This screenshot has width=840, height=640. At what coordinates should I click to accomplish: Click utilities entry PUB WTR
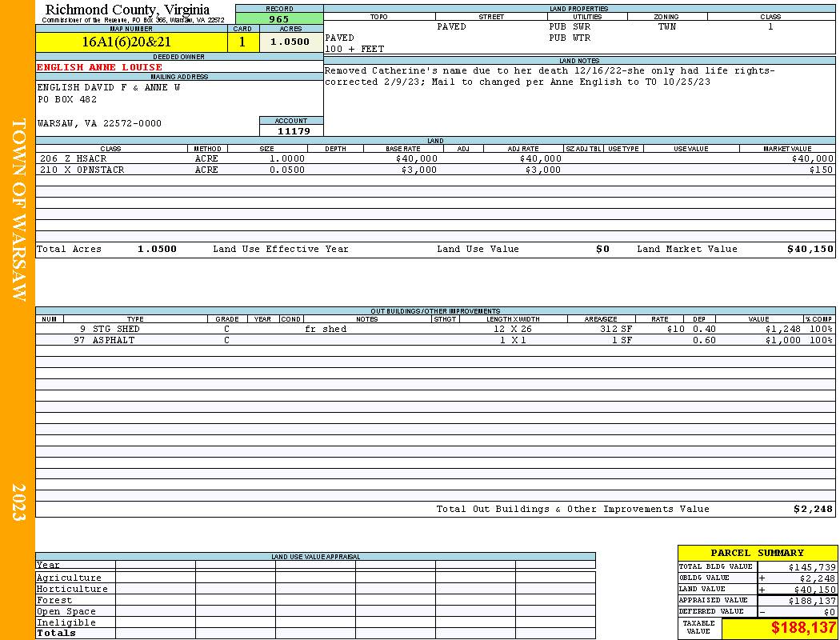[570, 38]
